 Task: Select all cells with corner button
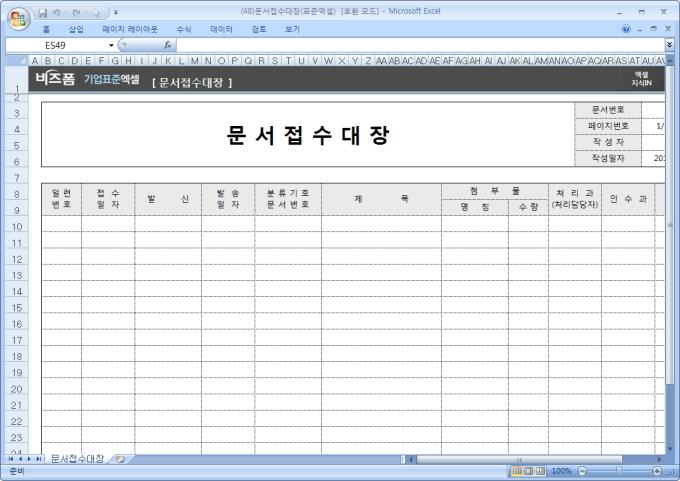tap(16, 60)
